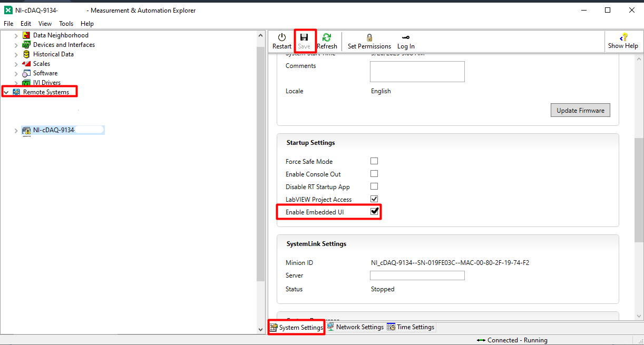Expand the NI-cDAQ-9134 device node
This screenshot has width=644, height=345.
click(16, 130)
